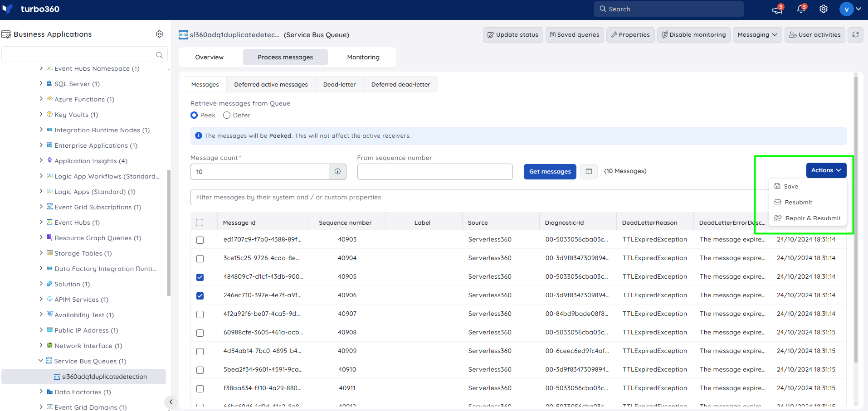The height and width of the screenshot is (411, 868).
Task: Click the top Search box
Action: pyautogui.click(x=669, y=9)
